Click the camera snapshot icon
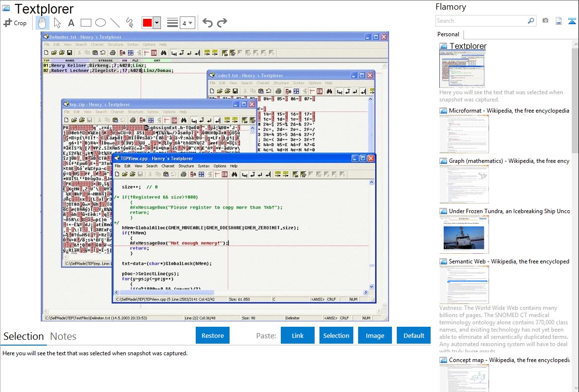 [545, 21]
